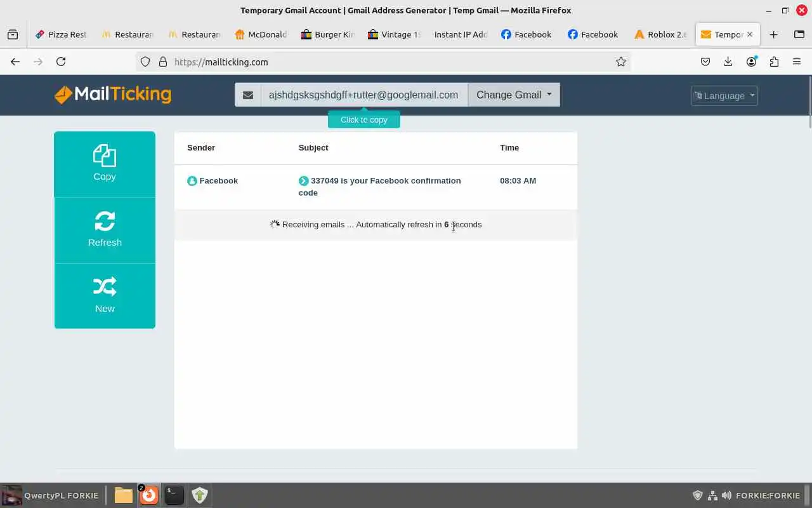Viewport: 812px width, 508px height.
Task: Click the Firefox taskbar icon
Action: coord(149,495)
